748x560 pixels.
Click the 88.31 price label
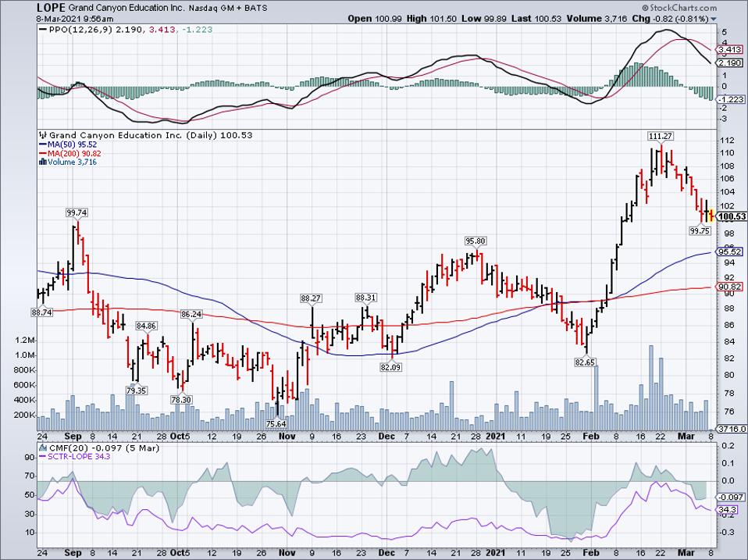tap(366, 297)
